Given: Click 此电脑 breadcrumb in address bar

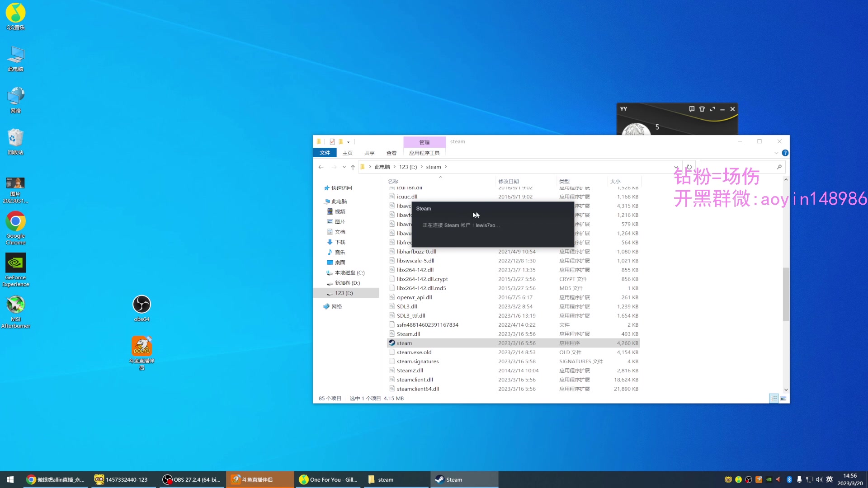Looking at the screenshot, I should (x=382, y=167).
